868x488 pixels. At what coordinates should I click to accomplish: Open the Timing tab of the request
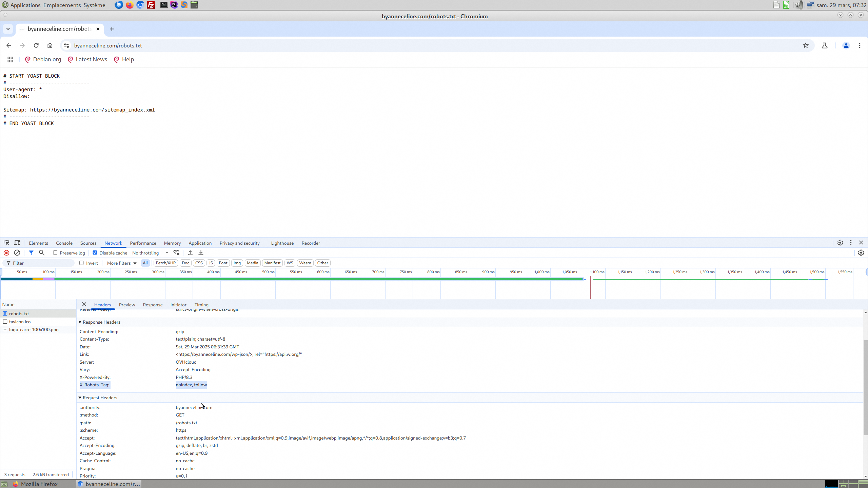click(x=201, y=305)
